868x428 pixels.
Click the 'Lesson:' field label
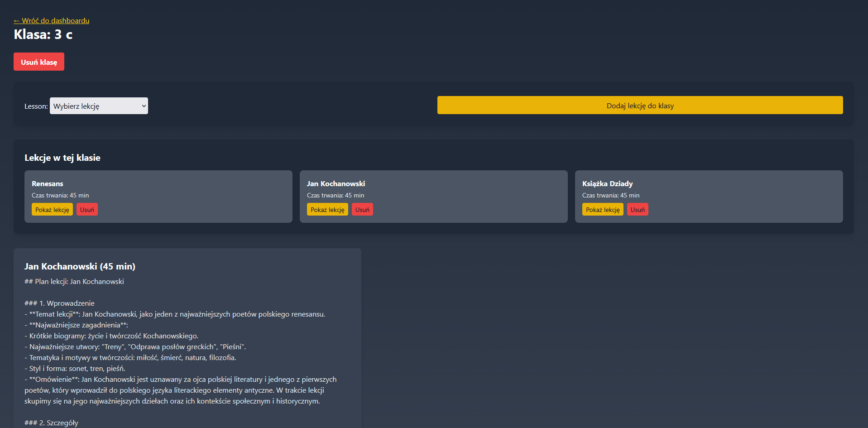tap(36, 106)
